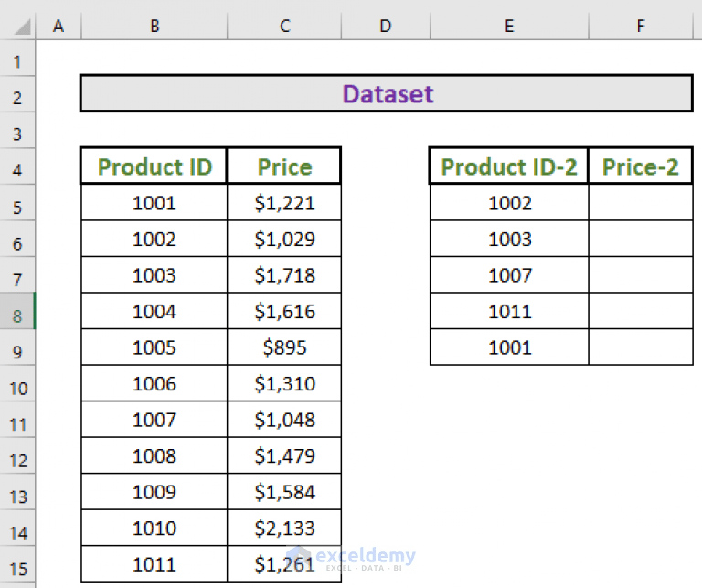This screenshot has height=588, width=702.
Task: Select cell with price $1,718
Action: click(284, 275)
